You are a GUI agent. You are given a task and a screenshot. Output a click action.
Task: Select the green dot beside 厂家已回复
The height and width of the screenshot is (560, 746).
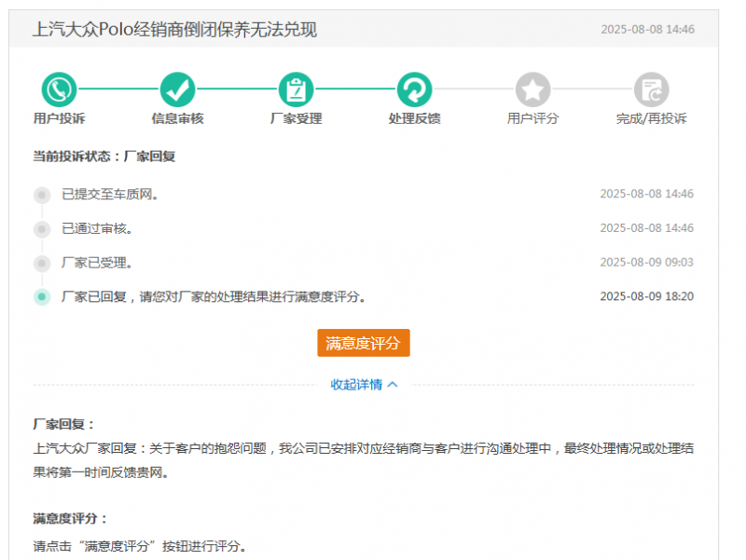(x=42, y=297)
